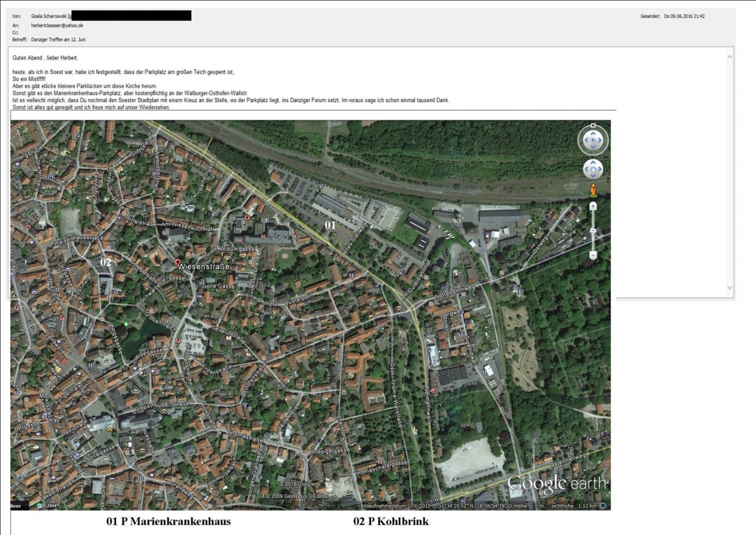This screenshot has height=535, width=756.
Task: Click the 02 parking marker on map
Action: tap(106, 262)
